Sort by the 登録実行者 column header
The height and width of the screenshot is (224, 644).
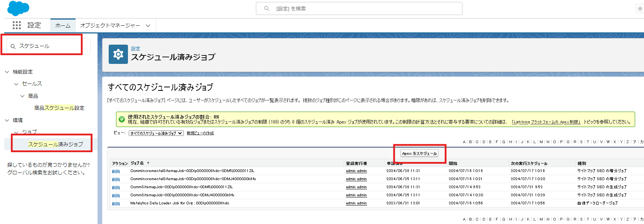[x=356, y=163]
